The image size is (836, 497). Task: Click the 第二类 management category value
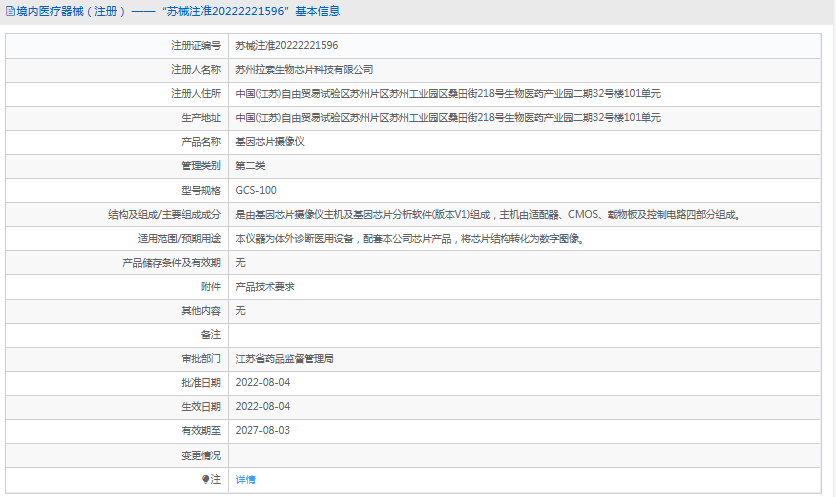250,166
